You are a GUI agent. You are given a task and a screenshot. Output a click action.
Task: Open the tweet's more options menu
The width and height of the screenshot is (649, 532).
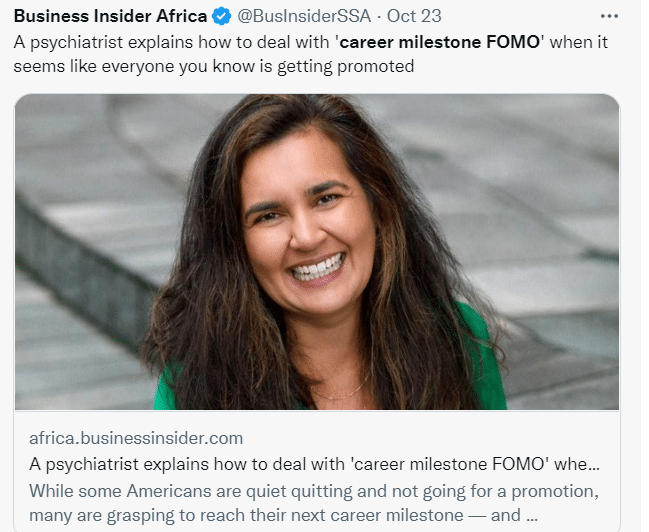point(608,17)
